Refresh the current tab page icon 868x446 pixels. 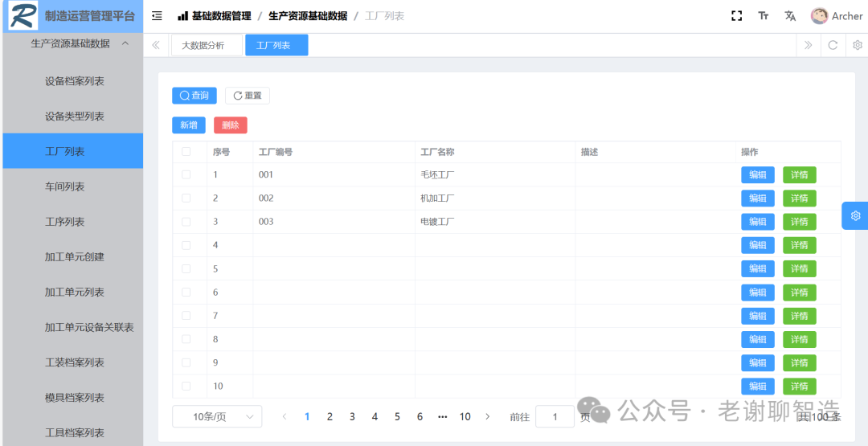[833, 45]
